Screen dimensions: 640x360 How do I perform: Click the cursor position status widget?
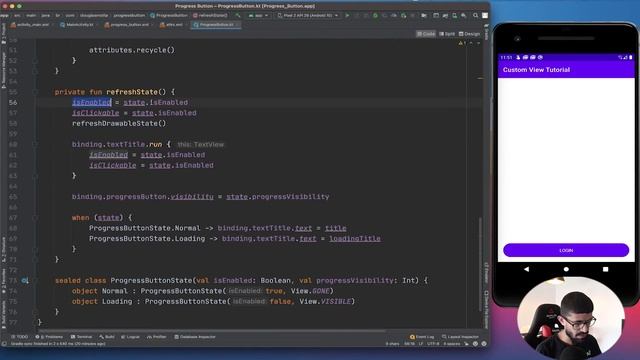click(x=409, y=344)
